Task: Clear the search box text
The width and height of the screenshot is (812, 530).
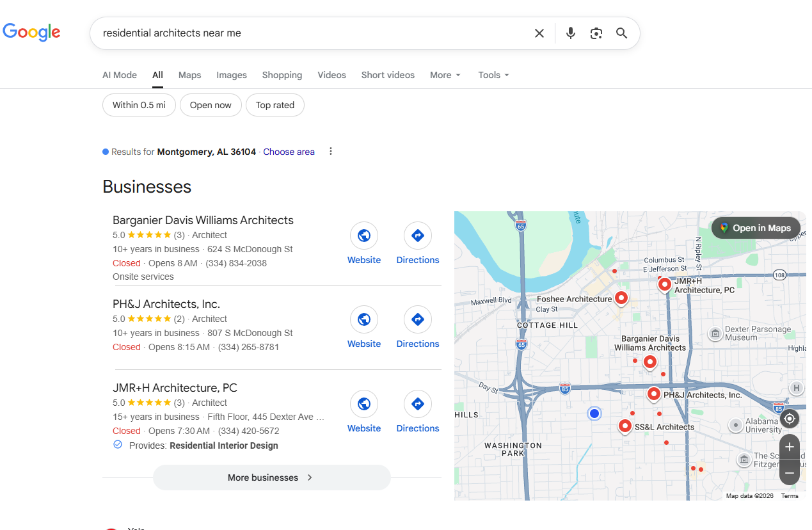Action: pos(539,33)
